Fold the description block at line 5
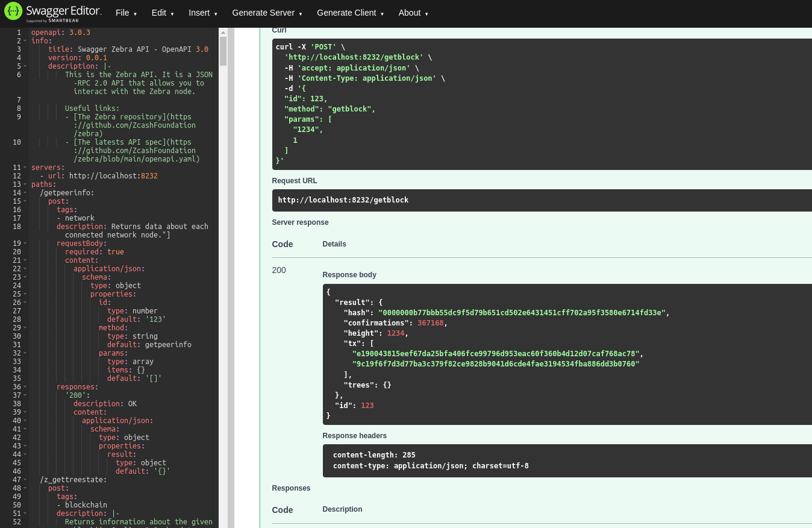The width and height of the screenshot is (812, 528). tap(25, 66)
